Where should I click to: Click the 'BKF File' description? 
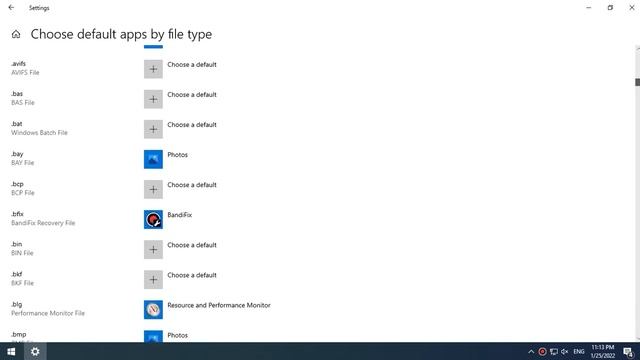click(x=22, y=283)
